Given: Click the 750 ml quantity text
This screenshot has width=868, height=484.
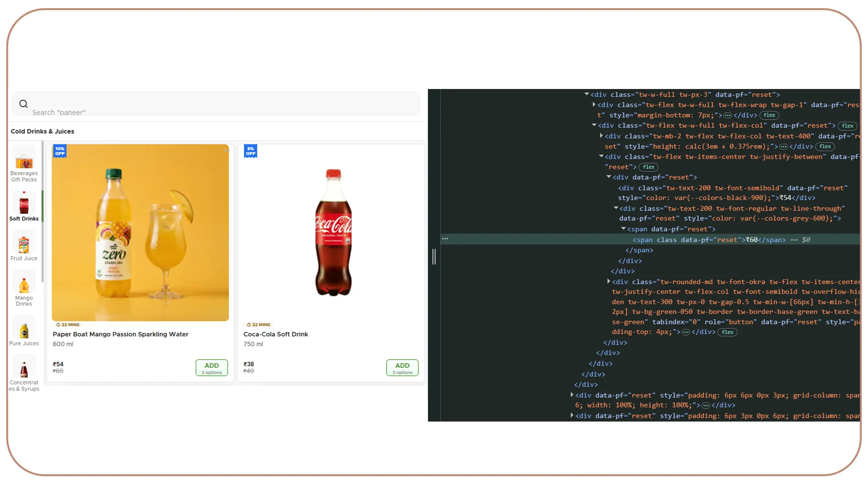Looking at the screenshot, I should [x=253, y=344].
